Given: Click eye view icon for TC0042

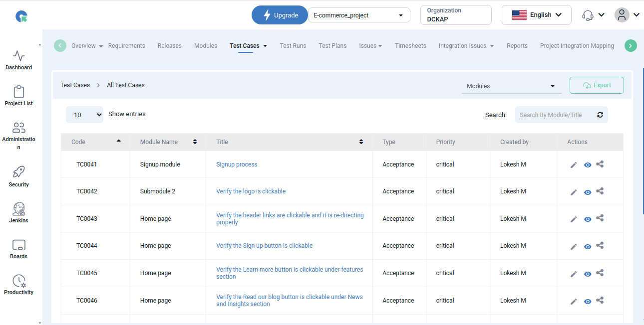Looking at the screenshot, I should pyautogui.click(x=588, y=192).
